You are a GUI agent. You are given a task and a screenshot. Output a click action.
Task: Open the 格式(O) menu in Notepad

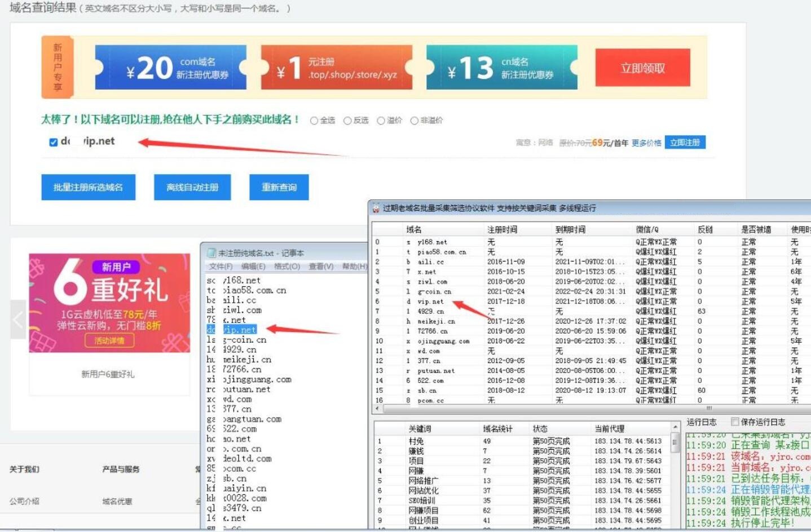pos(287,267)
